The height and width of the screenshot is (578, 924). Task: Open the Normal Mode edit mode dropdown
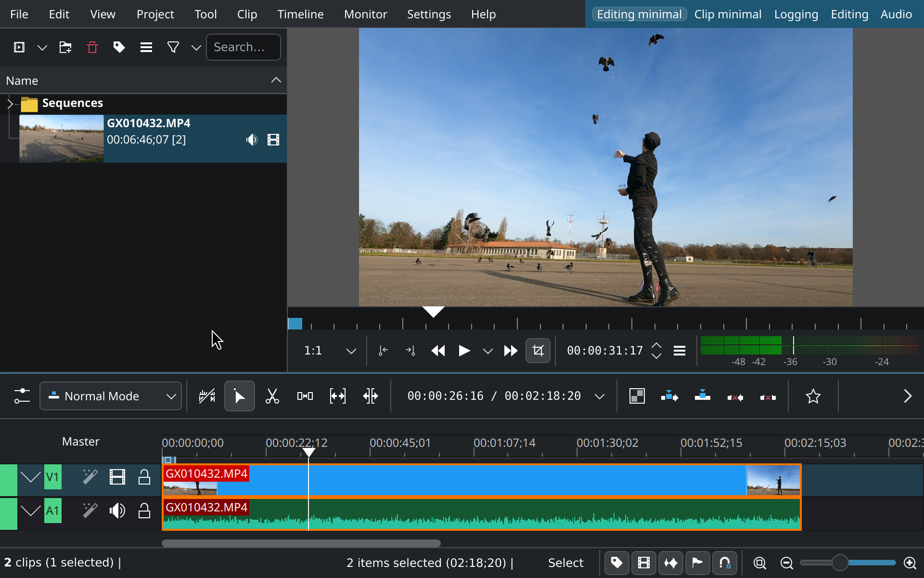(111, 396)
